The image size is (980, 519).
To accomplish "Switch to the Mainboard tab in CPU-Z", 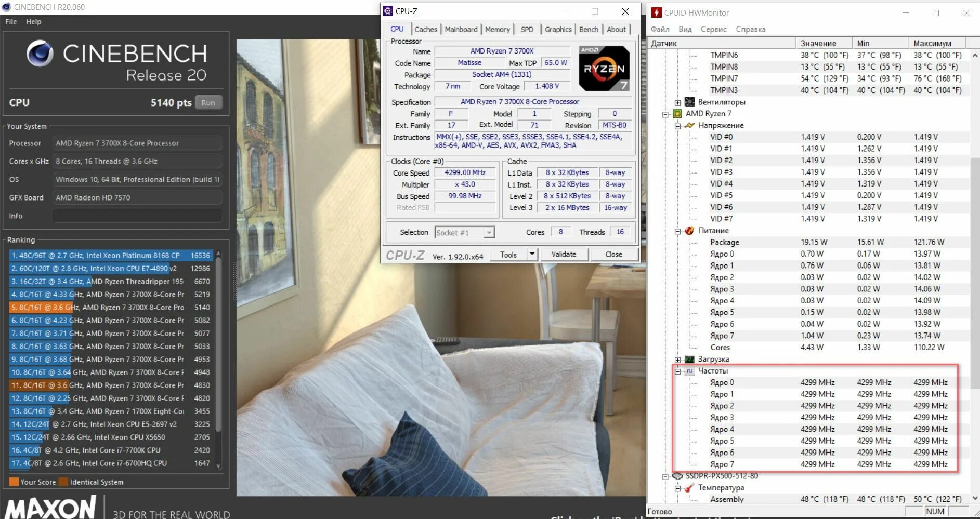I will 461,30.
